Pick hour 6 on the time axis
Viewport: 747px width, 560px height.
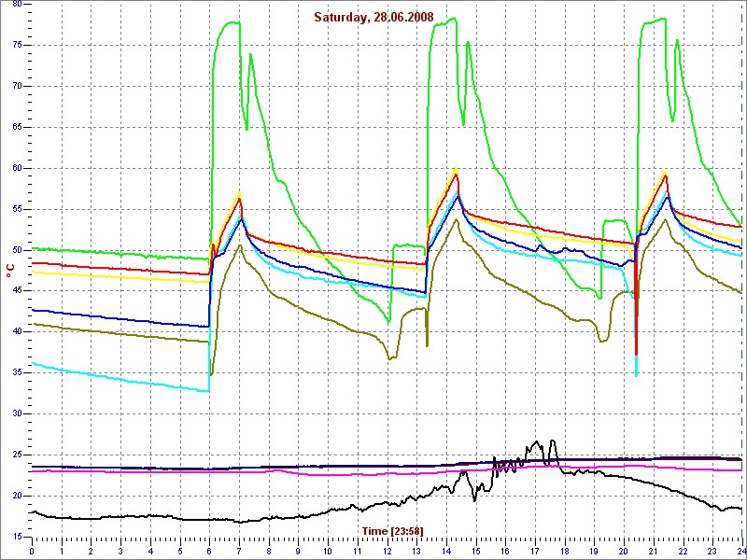209,551
